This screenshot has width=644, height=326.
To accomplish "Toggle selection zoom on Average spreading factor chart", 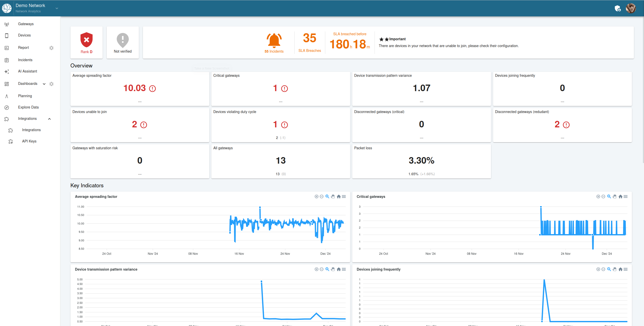I will [327, 197].
